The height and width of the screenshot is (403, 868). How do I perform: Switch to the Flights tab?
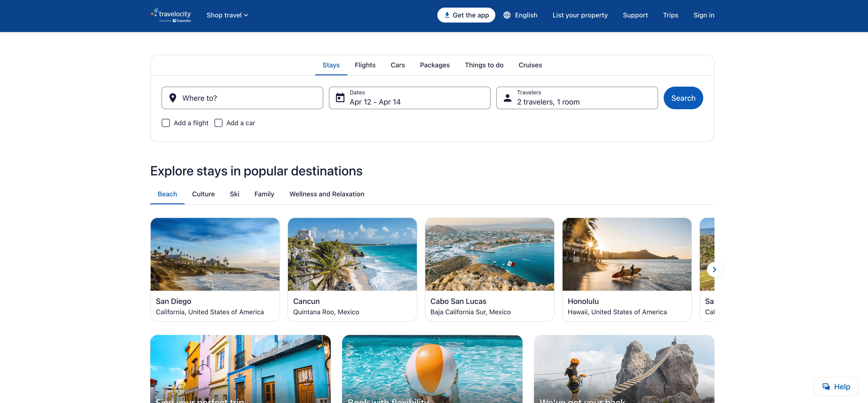click(x=365, y=65)
